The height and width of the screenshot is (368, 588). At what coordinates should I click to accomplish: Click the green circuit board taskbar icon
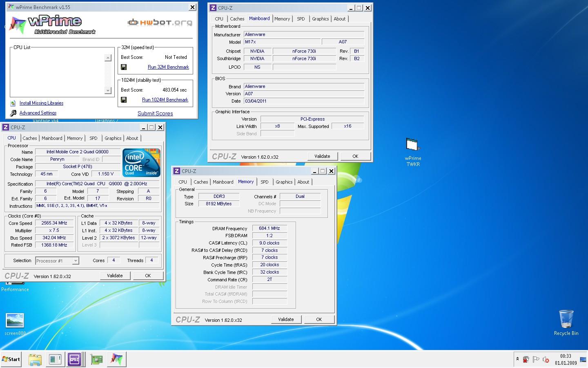pyautogui.click(x=96, y=359)
